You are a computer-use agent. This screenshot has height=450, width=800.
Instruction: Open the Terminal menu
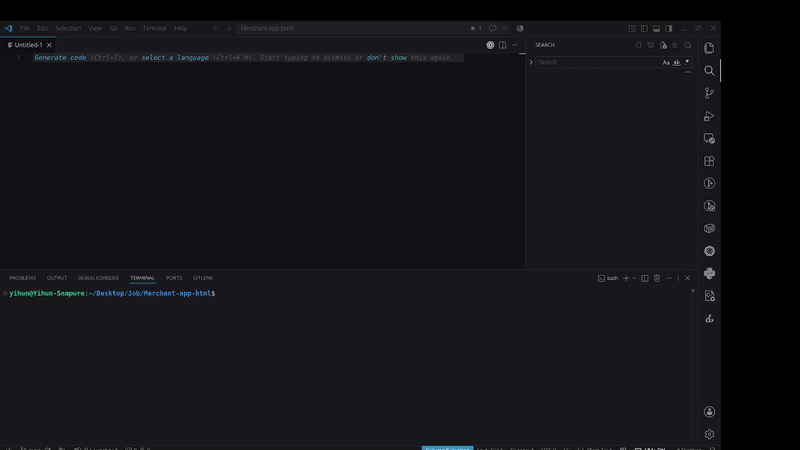155,29
